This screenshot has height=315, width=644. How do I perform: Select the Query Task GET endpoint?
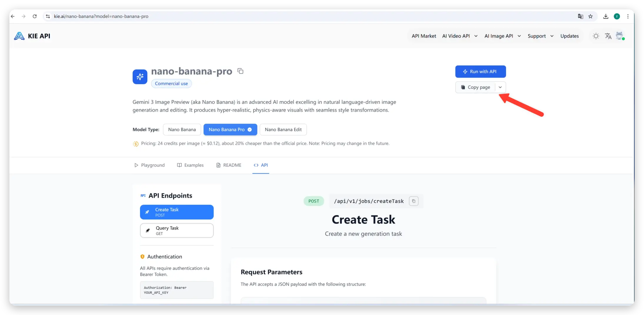click(x=177, y=231)
